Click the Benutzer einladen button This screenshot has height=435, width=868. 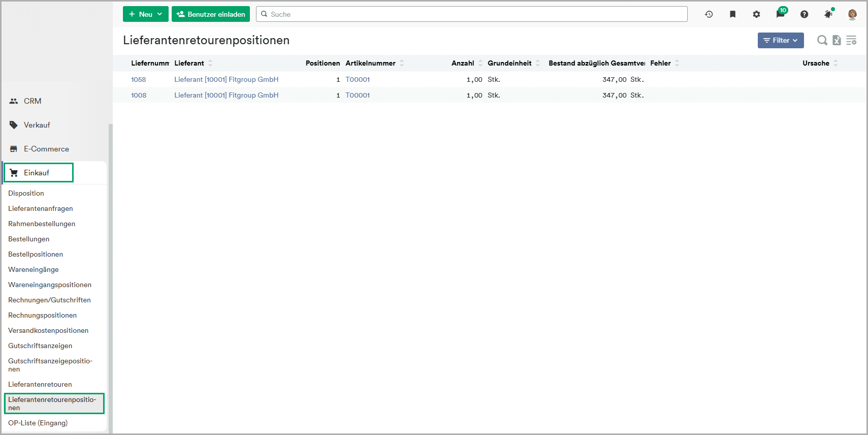point(211,14)
